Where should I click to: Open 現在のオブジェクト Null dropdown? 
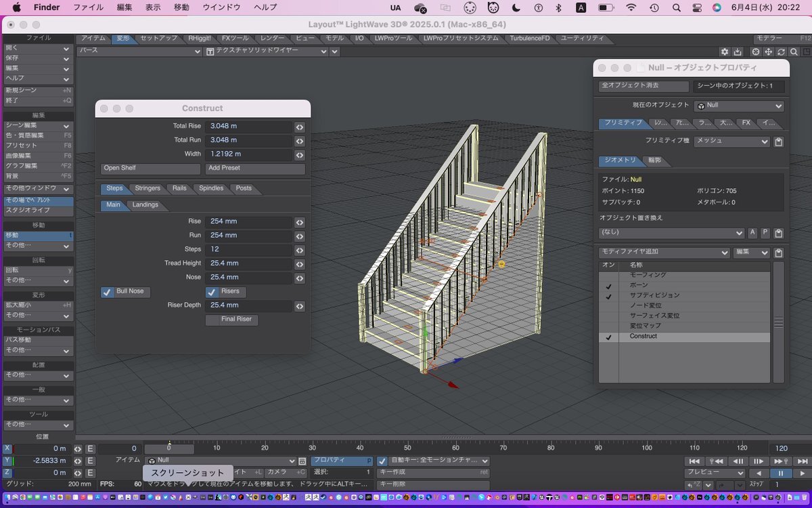(x=739, y=106)
